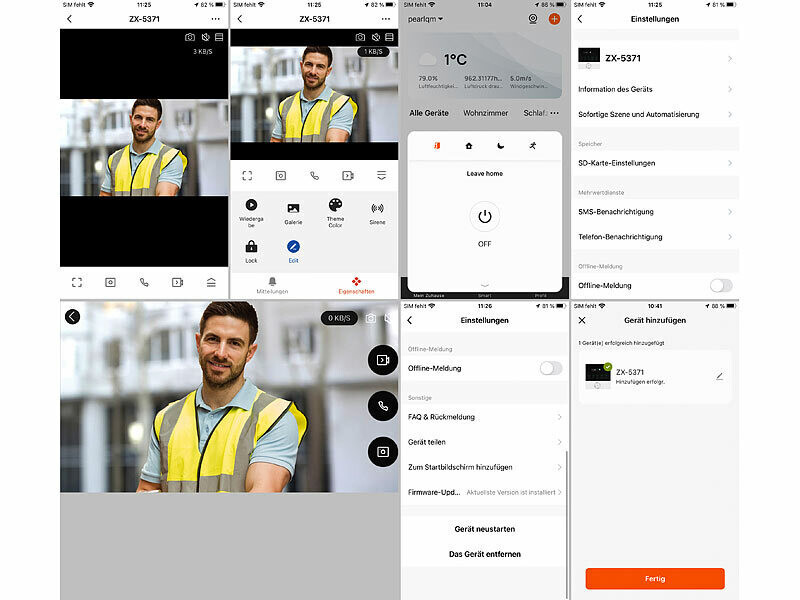The width and height of the screenshot is (800, 600).
Task: Tap Gerät neustarten
Action: click(x=485, y=529)
